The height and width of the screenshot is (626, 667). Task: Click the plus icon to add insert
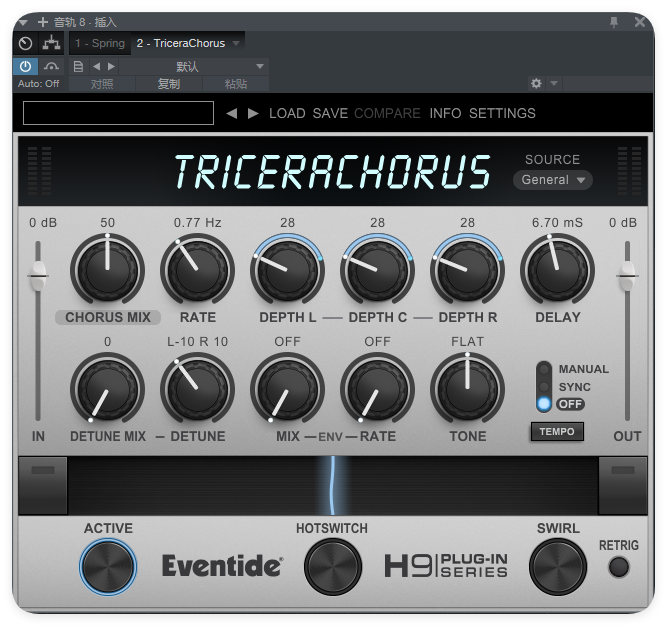[x=43, y=22]
